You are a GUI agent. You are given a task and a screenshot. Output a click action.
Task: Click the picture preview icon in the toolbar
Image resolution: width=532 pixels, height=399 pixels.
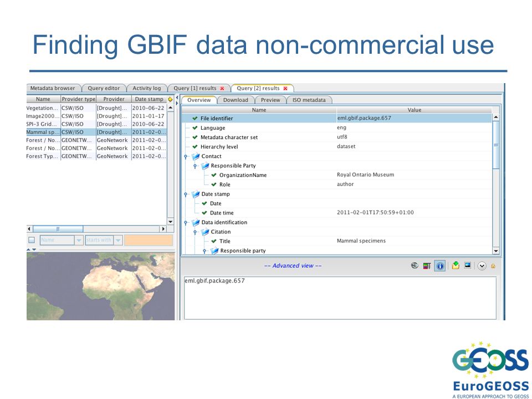tap(468, 265)
